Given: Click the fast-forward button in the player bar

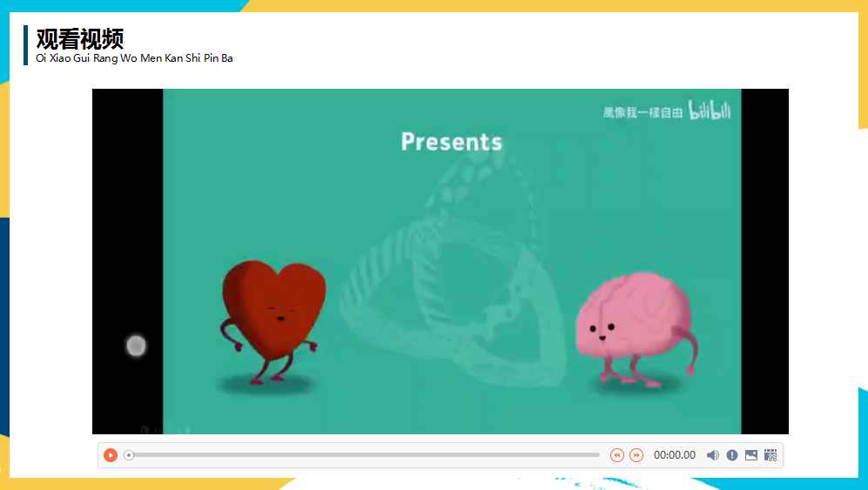Looking at the screenshot, I should (636, 455).
